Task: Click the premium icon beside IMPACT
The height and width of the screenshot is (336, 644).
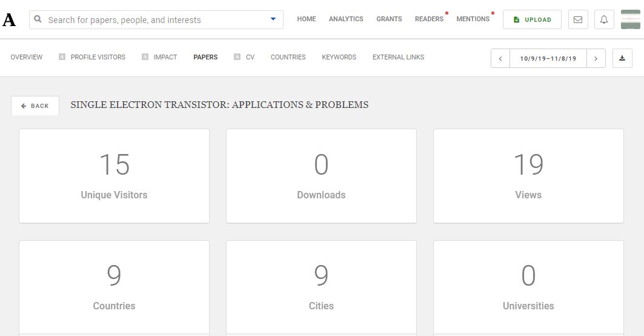Action: pyautogui.click(x=145, y=57)
